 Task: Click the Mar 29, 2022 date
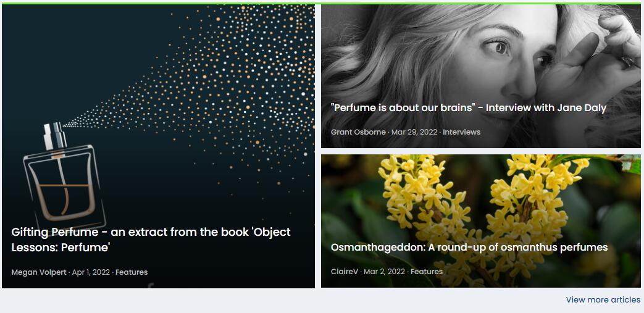click(x=414, y=132)
